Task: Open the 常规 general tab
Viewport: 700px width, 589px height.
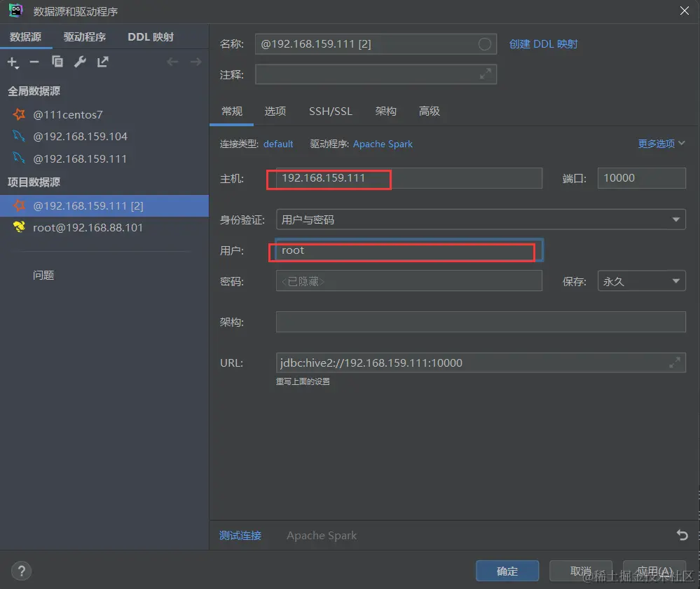Action: [232, 111]
